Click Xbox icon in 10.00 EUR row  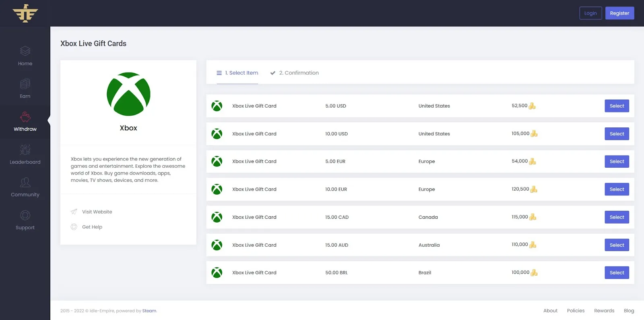(217, 189)
